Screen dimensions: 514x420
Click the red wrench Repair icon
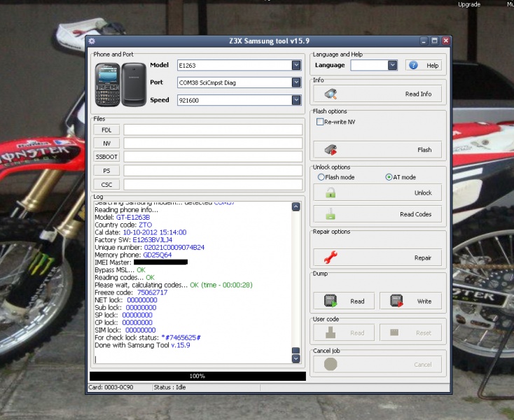[x=331, y=258]
